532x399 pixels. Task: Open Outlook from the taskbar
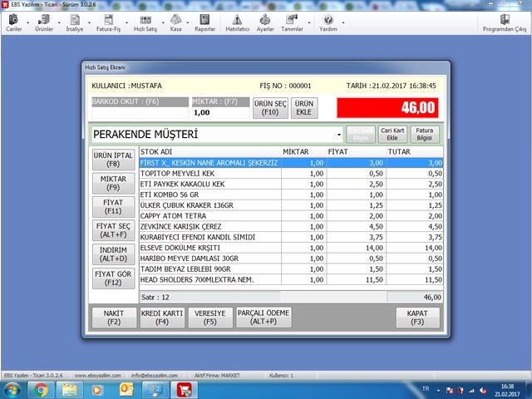coord(127,390)
